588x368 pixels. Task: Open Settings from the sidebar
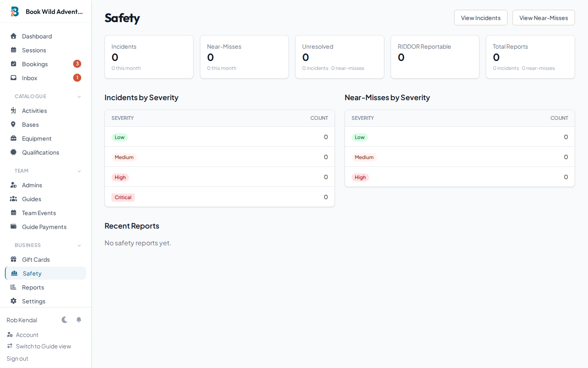[x=33, y=301]
